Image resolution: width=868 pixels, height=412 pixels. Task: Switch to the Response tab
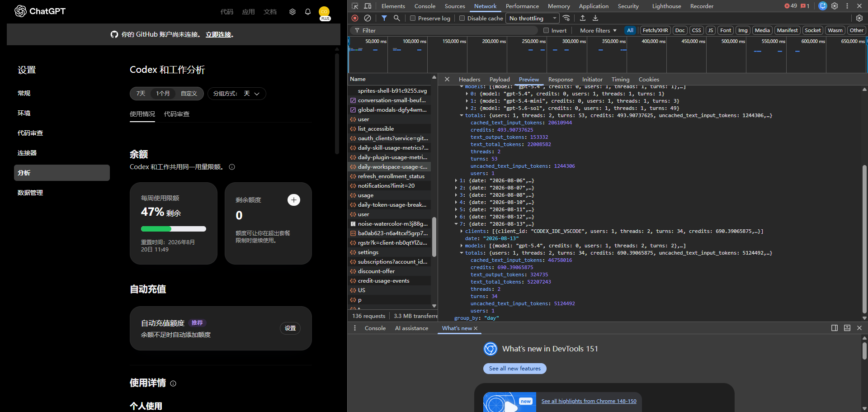pyautogui.click(x=560, y=79)
